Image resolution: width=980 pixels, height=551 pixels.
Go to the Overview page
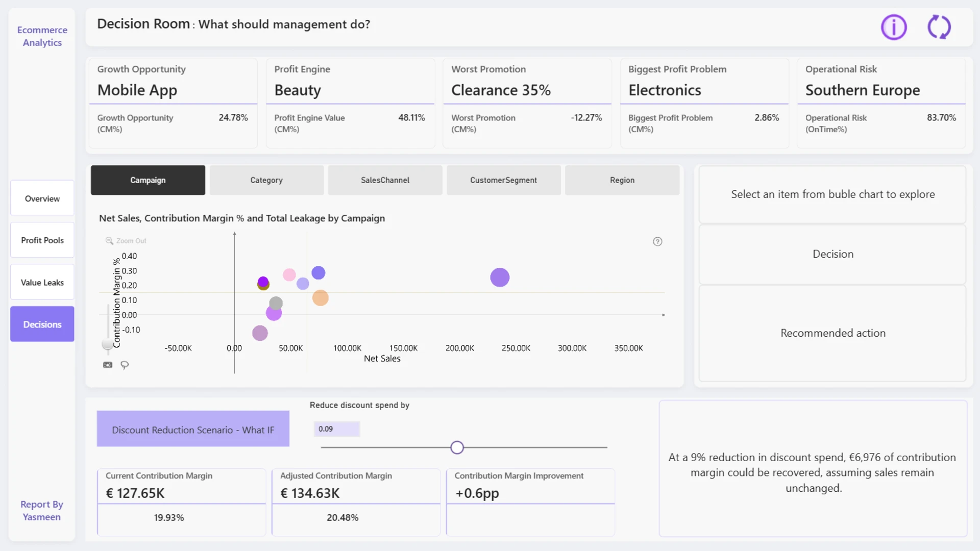coord(42,198)
